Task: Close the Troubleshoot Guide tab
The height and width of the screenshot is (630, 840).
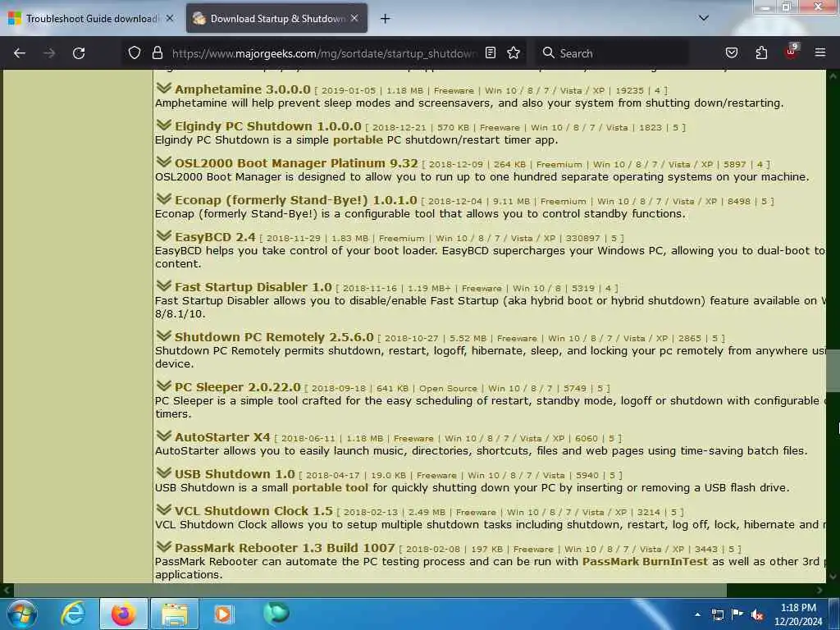Action: coord(169,18)
